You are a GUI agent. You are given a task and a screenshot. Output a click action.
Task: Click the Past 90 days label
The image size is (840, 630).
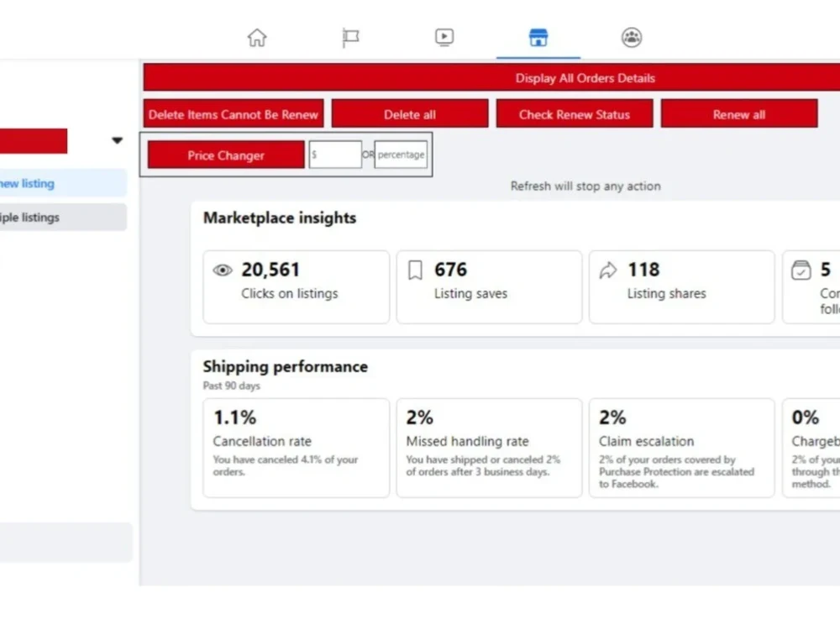point(232,386)
